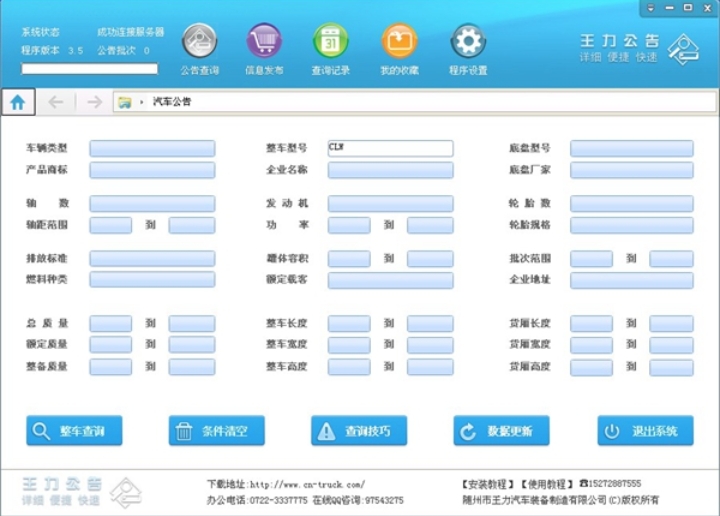
Task: Click the forward arrow navigation icon
Action: pyautogui.click(x=94, y=102)
